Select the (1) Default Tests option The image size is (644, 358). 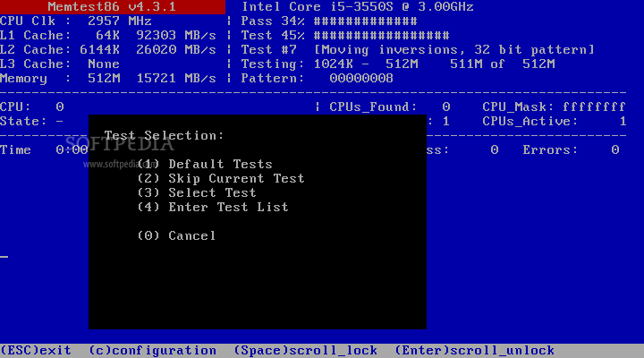coord(205,164)
